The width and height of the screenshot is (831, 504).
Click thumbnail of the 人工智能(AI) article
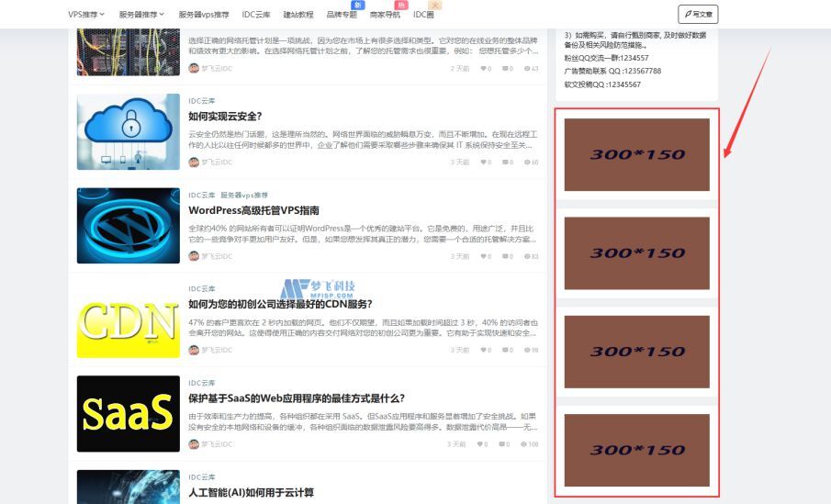[129, 487]
